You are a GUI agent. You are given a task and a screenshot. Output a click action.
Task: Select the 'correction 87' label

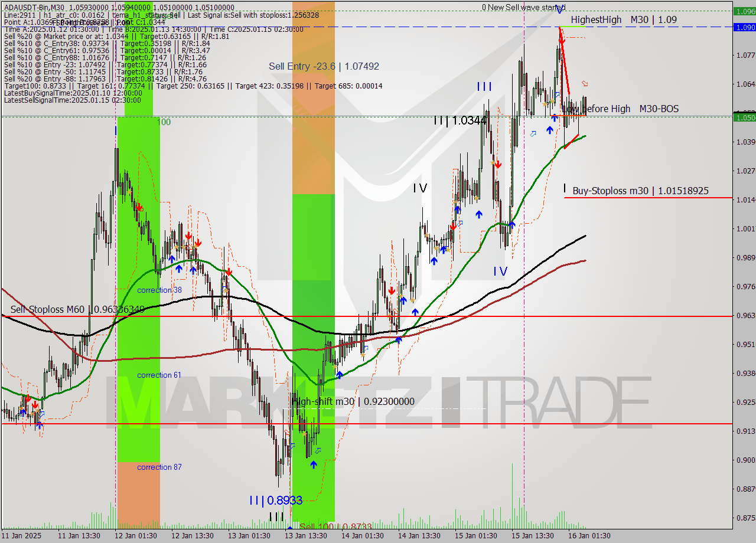pyautogui.click(x=159, y=467)
